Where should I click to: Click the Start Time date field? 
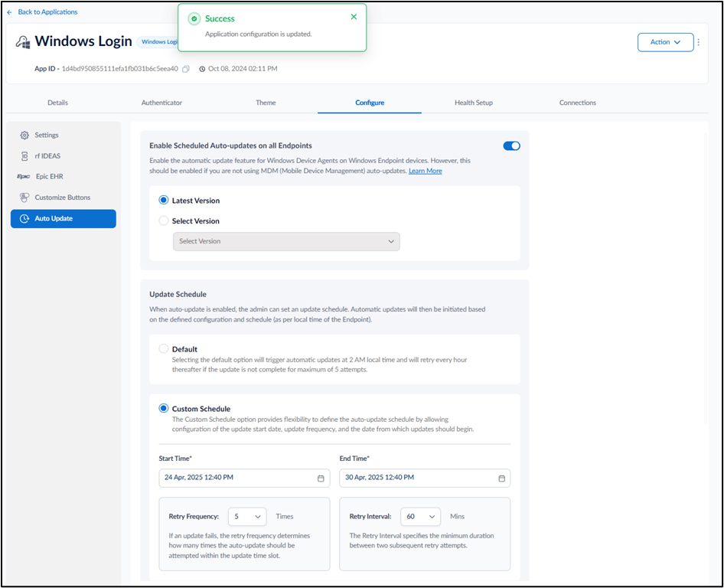(x=244, y=478)
